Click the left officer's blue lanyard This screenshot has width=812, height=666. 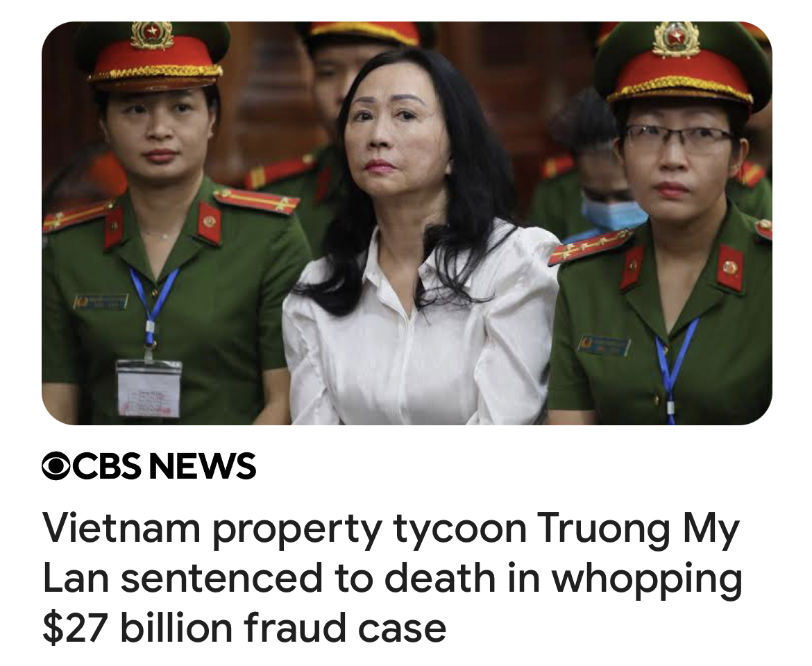151,305
